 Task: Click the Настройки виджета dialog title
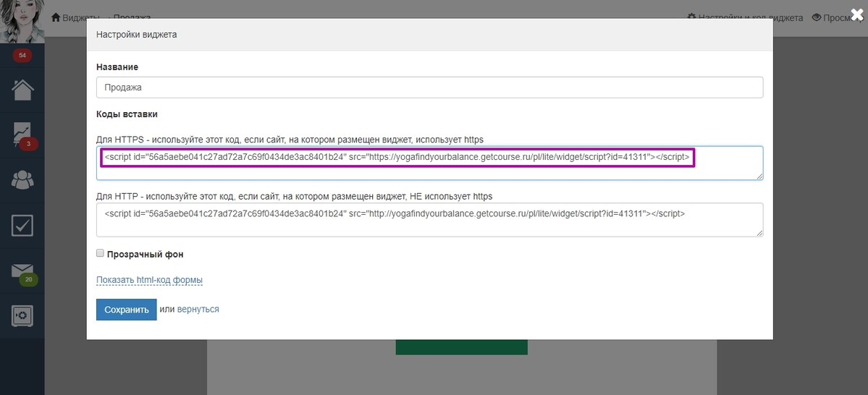click(x=137, y=34)
